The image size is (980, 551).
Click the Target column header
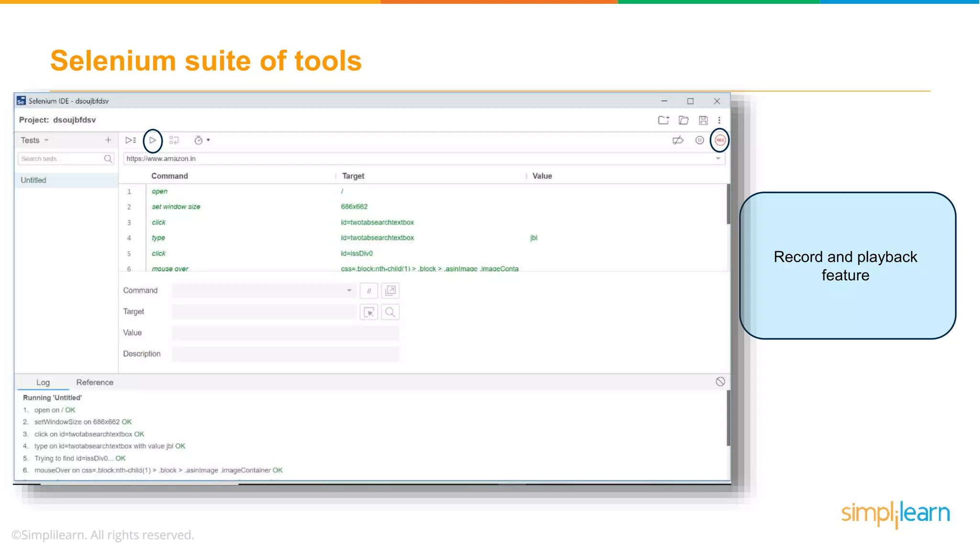click(x=353, y=176)
